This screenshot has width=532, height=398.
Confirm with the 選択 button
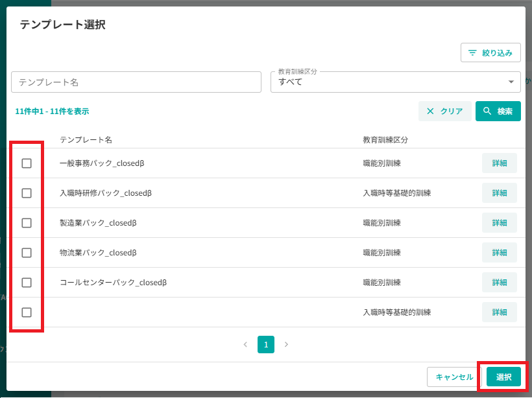[503, 377]
